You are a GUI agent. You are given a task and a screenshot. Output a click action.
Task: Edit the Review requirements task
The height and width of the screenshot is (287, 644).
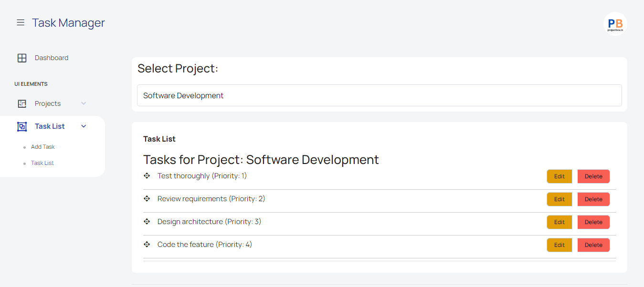pos(560,199)
